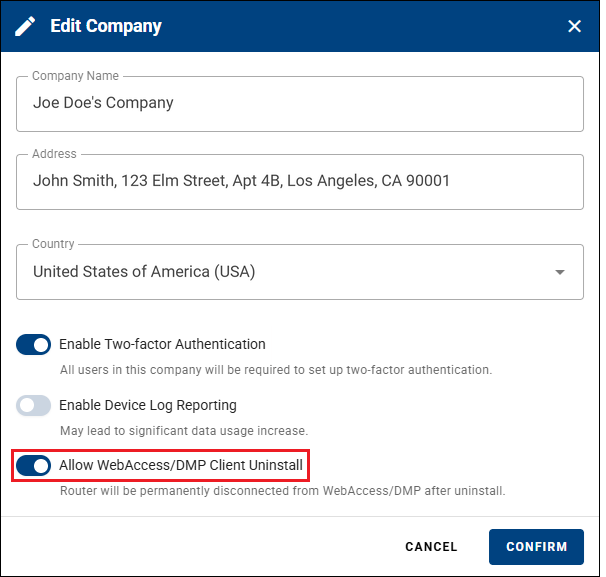Image resolution: width=606 pixels, height=577 pixels.
Task: Click the CANCEL button
Action: pyautogui.click(x=431, y=546)
